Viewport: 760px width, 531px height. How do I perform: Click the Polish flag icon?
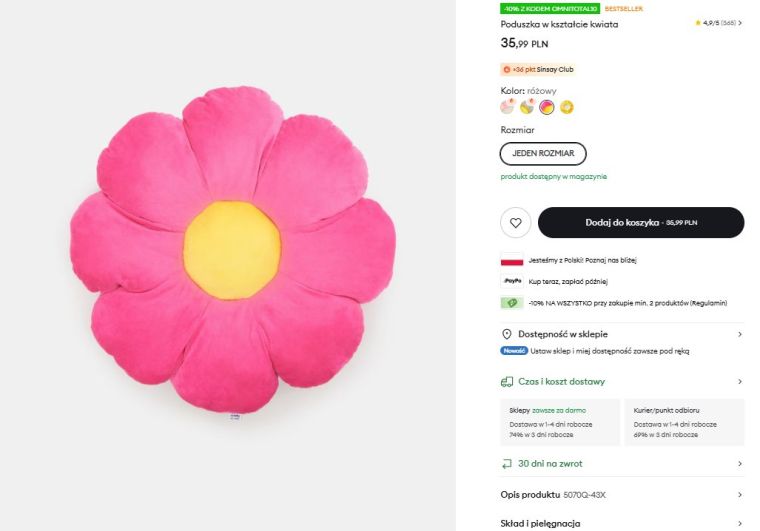click(x=512, y=260)
